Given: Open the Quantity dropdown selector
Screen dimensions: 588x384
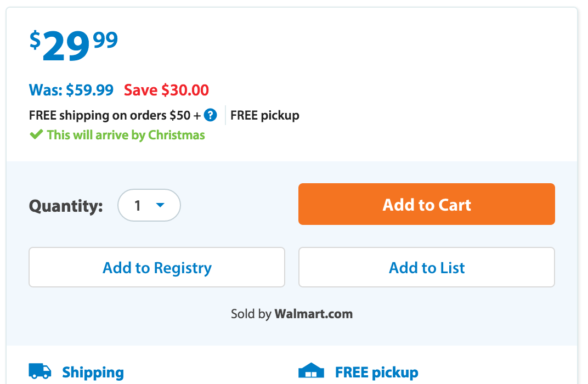Looking at the screenshot, I should [x=149, y=205].
